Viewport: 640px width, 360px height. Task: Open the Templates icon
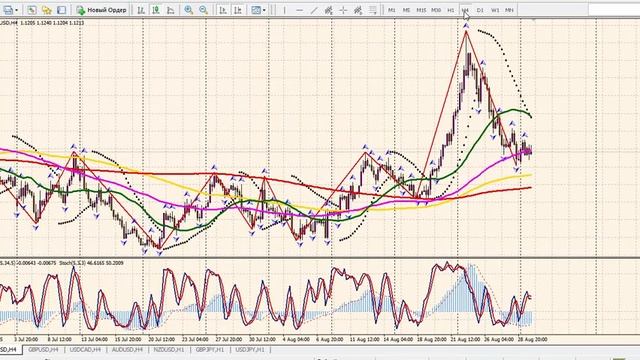[x=256, y=10]
